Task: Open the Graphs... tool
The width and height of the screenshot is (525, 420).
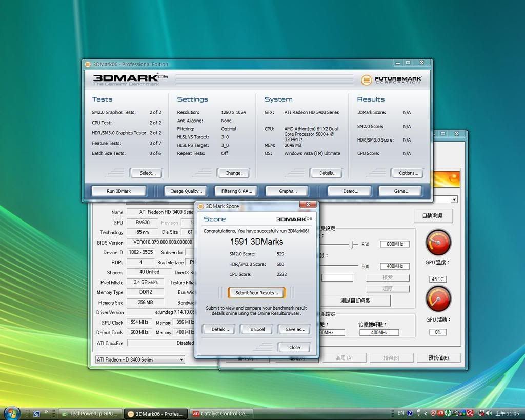Action: (287, 191)
